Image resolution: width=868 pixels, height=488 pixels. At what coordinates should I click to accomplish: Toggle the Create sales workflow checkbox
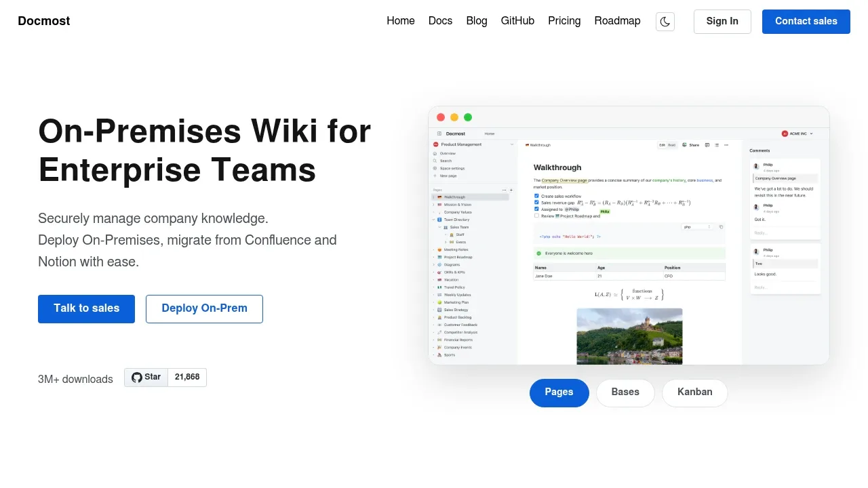click(536, 196)
